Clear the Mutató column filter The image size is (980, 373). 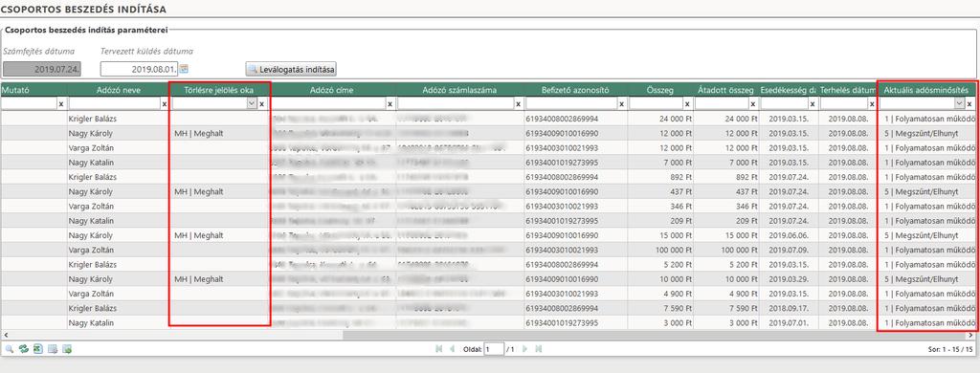pos(61,103)
